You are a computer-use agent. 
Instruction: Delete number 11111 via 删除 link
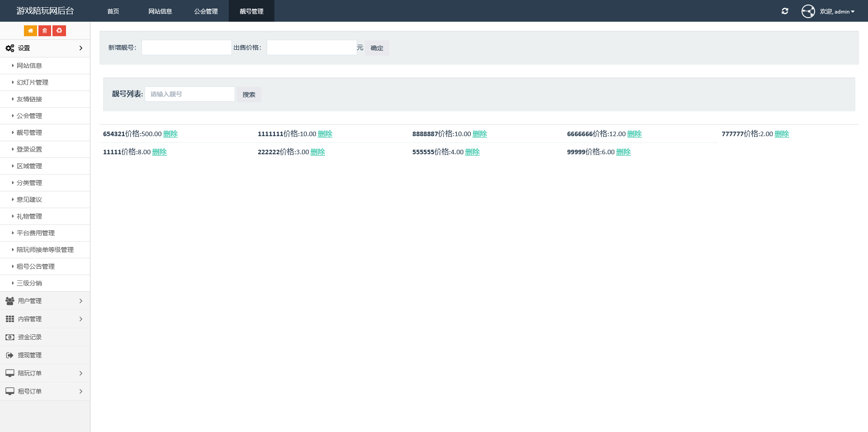coord(160,152)
